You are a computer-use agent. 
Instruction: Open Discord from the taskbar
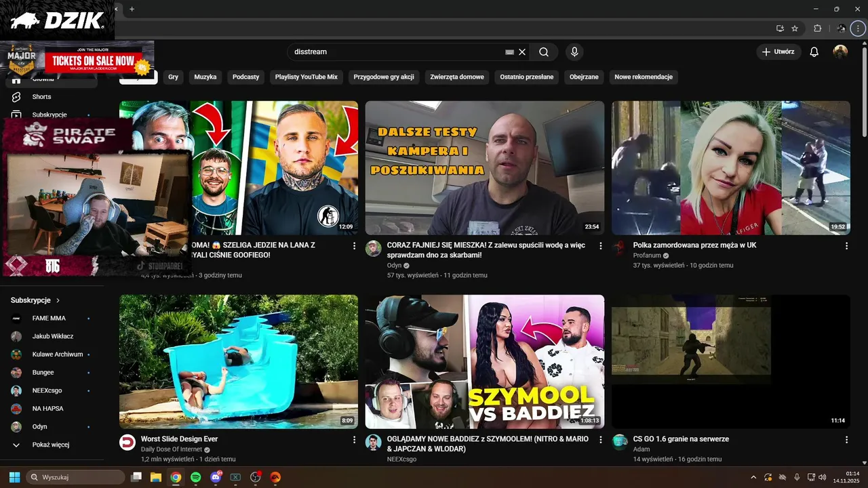coord(216,477)
